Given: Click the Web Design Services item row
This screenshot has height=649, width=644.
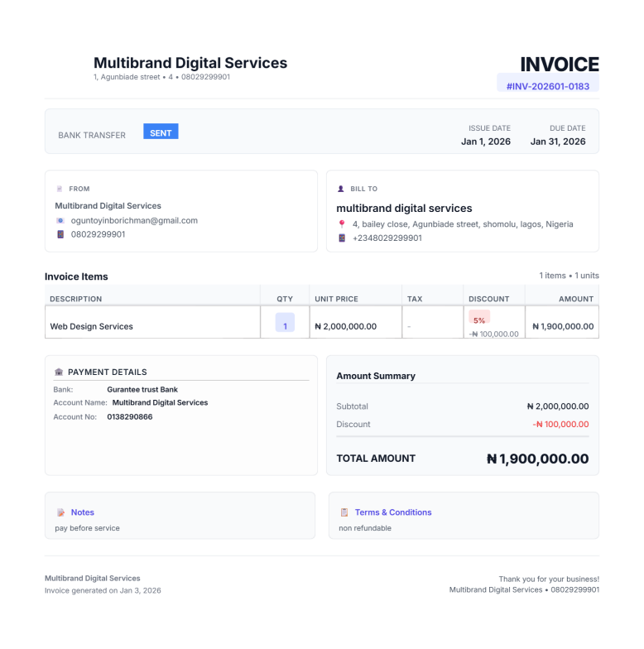Looking at the screenshot, I should point(92,326).
